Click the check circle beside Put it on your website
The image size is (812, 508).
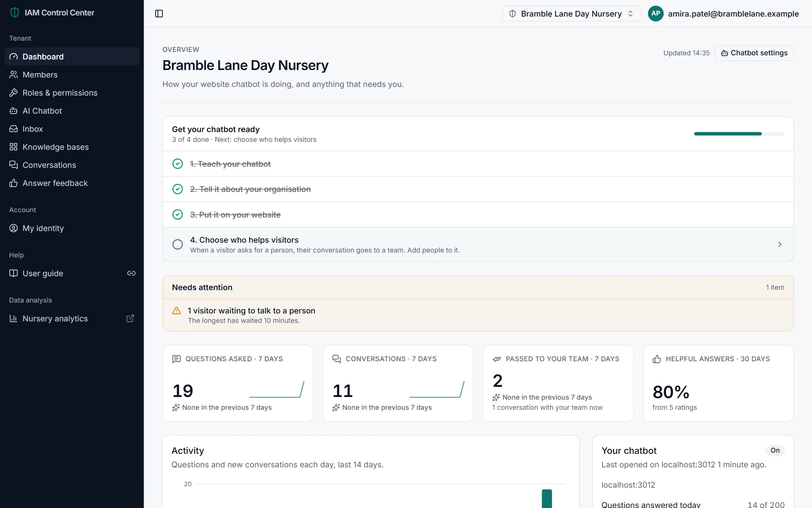[177, 214]
